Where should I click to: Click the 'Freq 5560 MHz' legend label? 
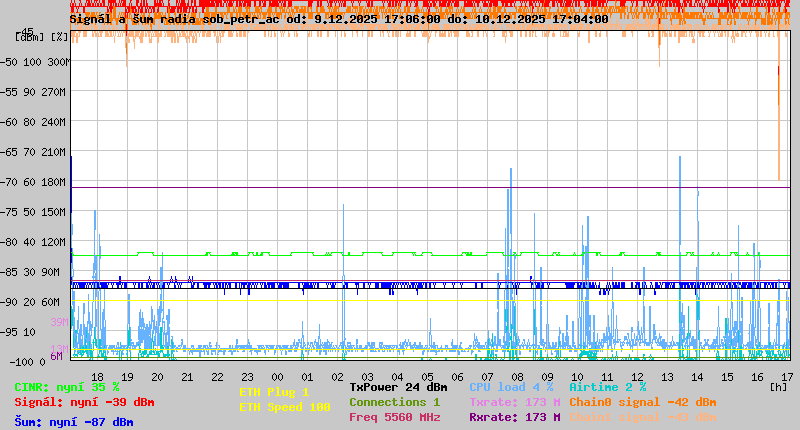(394, 417)
